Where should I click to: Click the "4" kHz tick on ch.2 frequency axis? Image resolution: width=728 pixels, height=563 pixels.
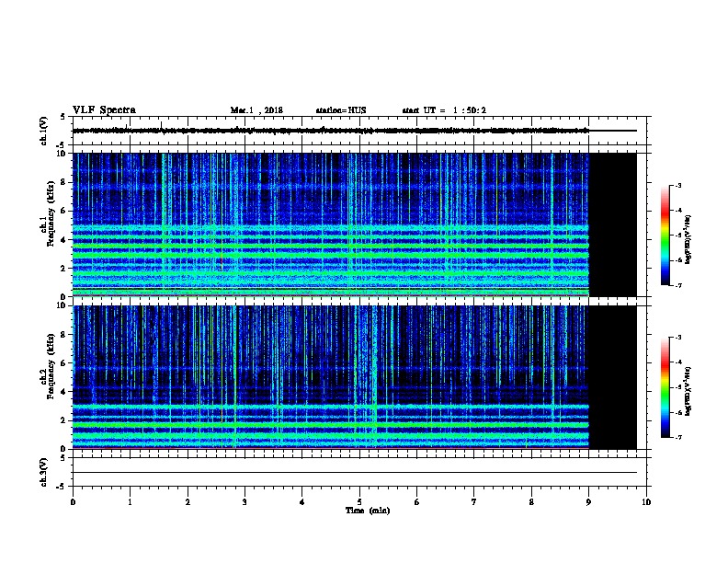(x=63, y=392)
